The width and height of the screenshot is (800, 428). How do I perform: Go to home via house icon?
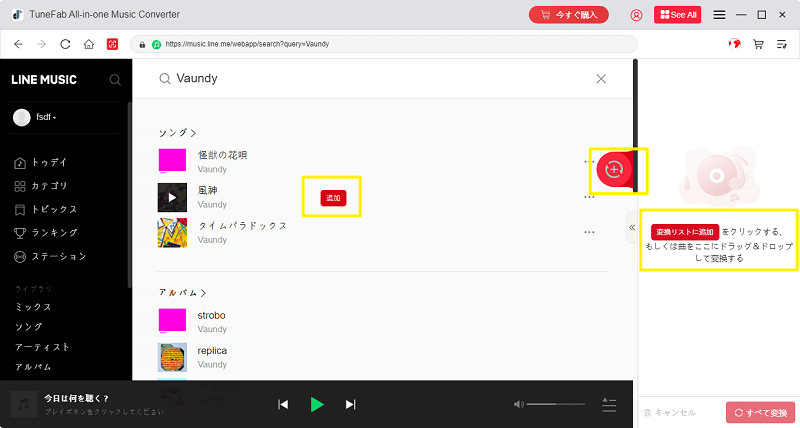click(89, 44)
